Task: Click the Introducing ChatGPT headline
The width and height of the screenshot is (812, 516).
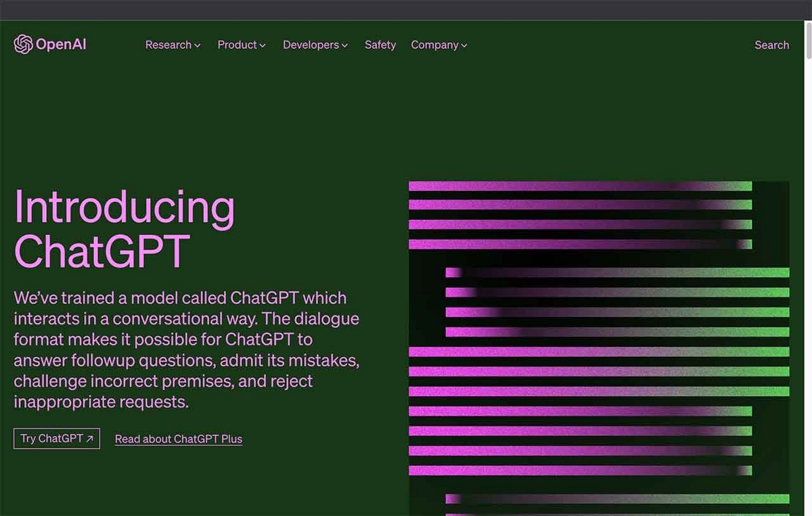Action: click(125, 229)
